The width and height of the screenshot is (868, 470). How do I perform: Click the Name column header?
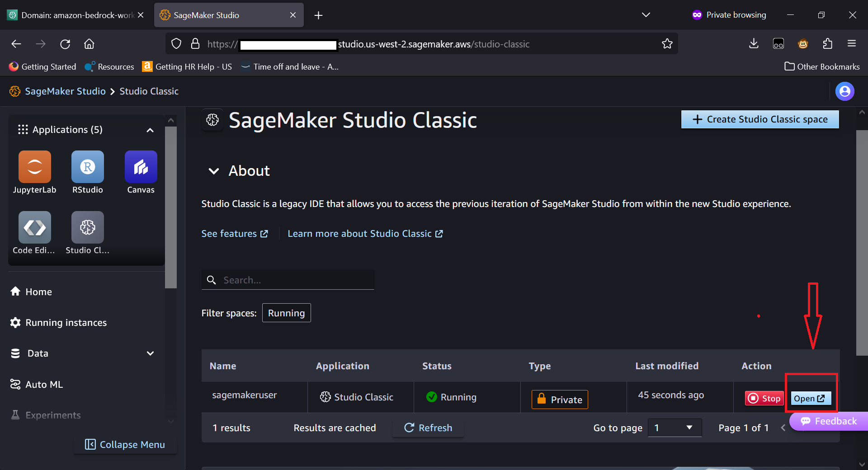222,366
